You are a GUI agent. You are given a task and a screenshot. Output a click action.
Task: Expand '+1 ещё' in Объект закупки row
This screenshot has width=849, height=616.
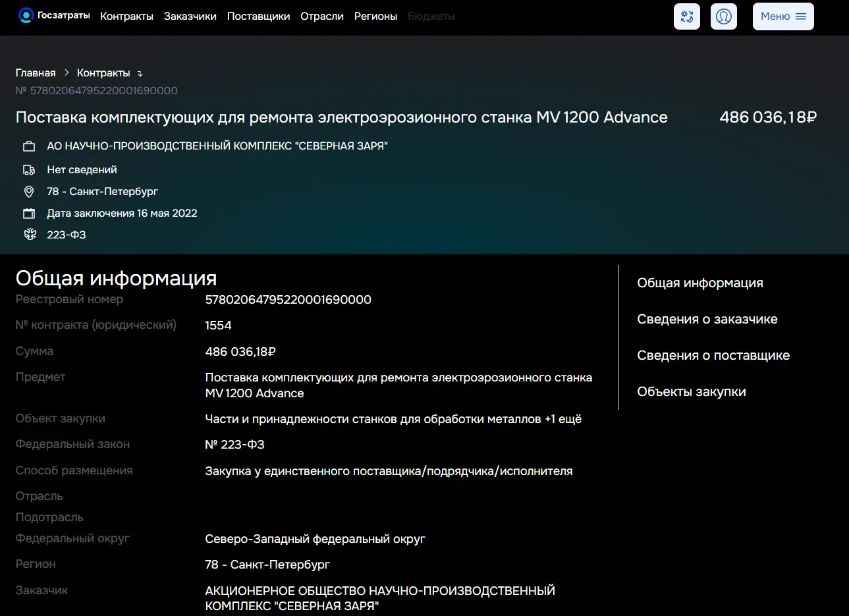point(563,419)
